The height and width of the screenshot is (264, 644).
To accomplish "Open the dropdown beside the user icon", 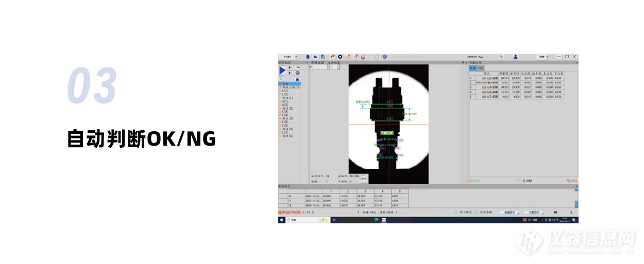I will [x=542, y=57].
